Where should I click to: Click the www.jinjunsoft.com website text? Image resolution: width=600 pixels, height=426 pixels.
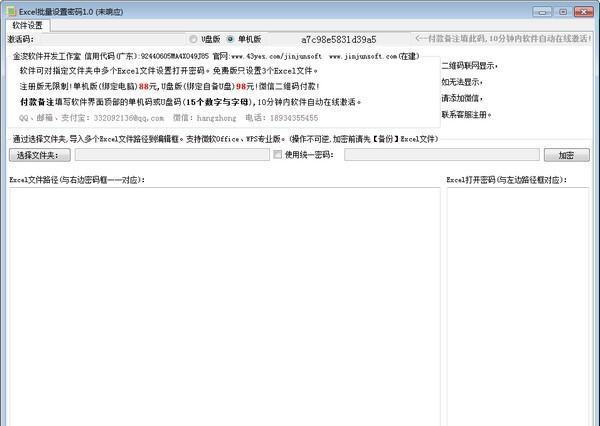363,56
